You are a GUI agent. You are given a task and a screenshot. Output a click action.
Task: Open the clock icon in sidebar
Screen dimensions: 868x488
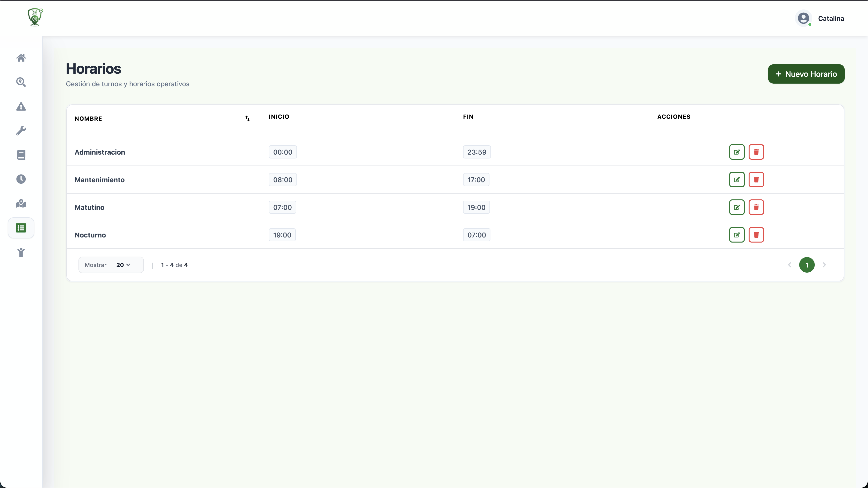click(x=21, y=179)
